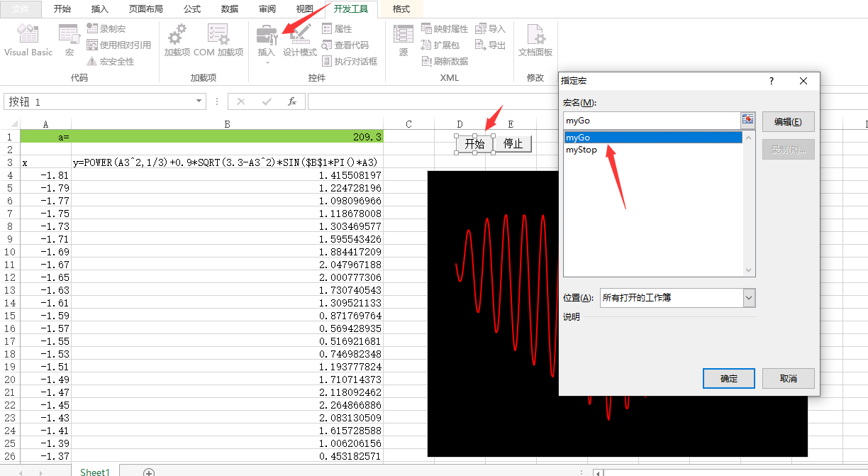The image size is (868, 476).
Task: Select myStop in the macro list
Action: [x=582, y=150]
